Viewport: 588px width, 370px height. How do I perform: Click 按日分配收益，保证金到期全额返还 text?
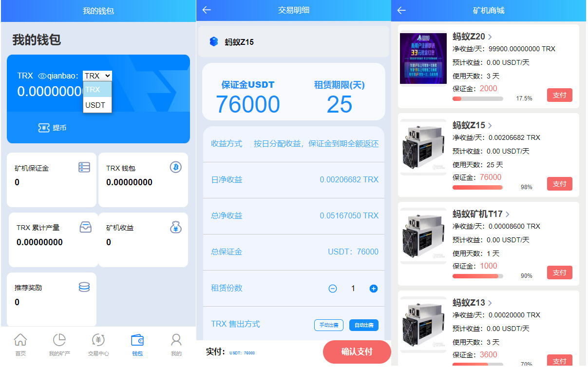click(x=316, y=144)
